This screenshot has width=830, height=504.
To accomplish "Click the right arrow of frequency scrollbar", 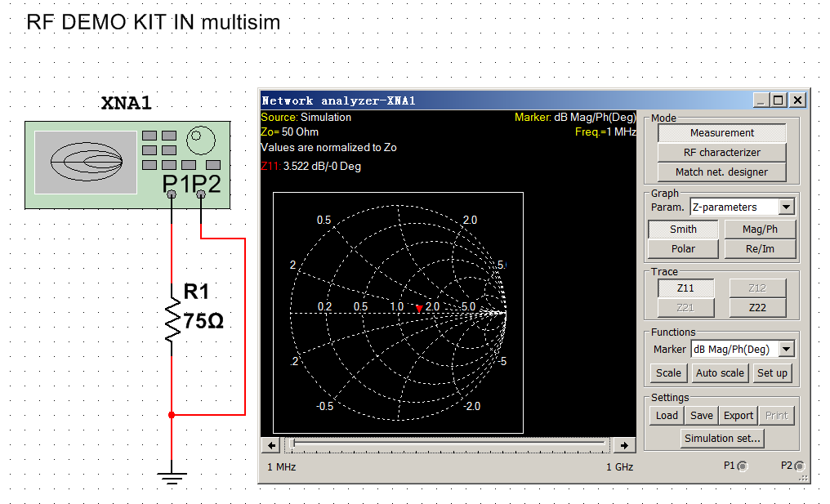I will 624,445.
